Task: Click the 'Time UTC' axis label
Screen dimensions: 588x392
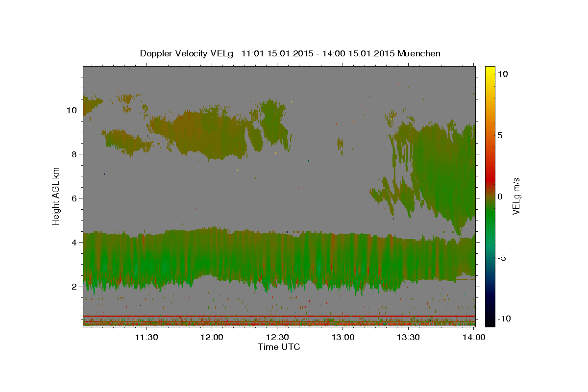Action: (x=279, y=347)
